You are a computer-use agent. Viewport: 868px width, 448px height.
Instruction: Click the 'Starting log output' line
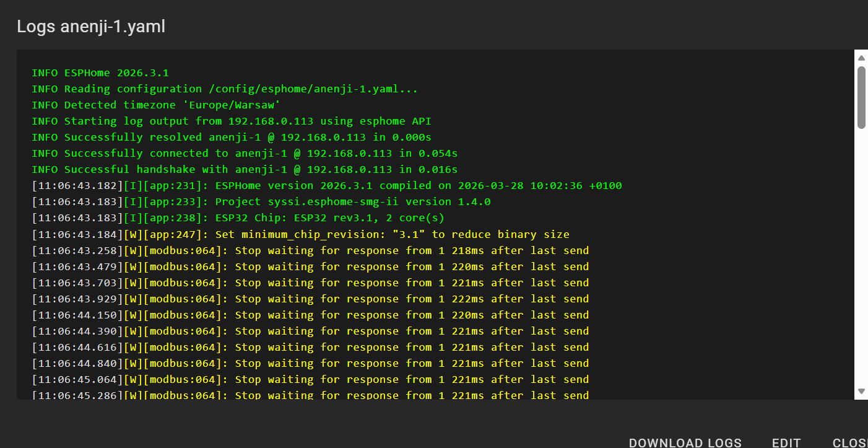click(x=232, y=121)
